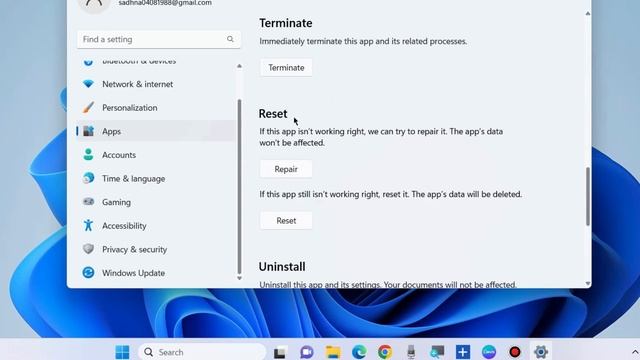Image resolution: width=640 pixels, height=360 pixels.
Task: Launch the Teams Chat taskbar icon
Action: [x=307, y=352]
